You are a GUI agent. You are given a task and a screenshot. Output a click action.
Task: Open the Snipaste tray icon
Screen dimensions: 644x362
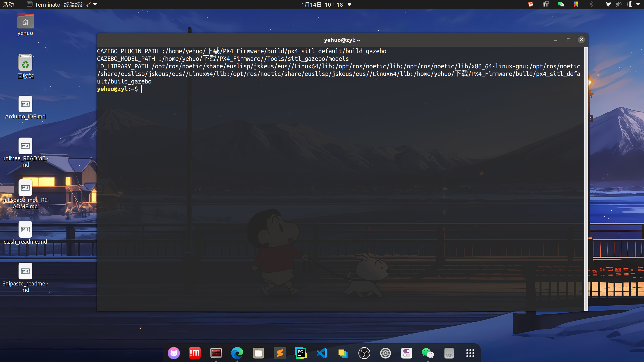click(x=576, y=4)
